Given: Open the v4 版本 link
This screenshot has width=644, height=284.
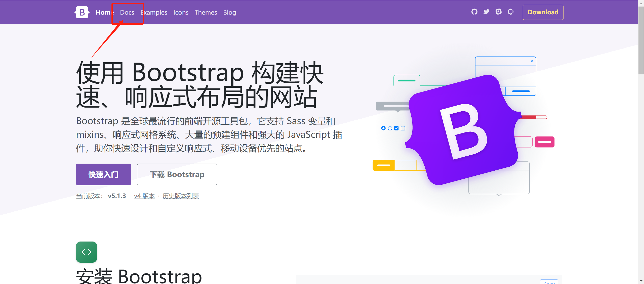Looking at the screenshot, I should (144, 196).
